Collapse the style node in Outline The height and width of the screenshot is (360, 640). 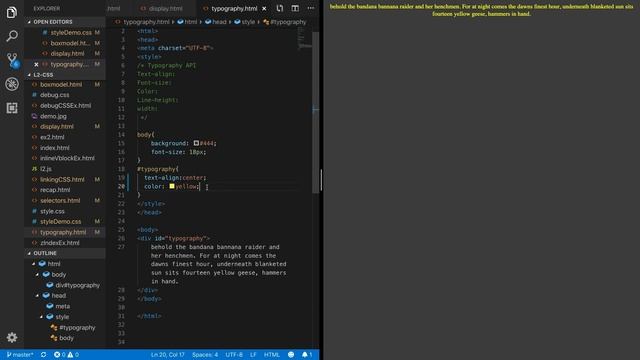coord(41,316)
